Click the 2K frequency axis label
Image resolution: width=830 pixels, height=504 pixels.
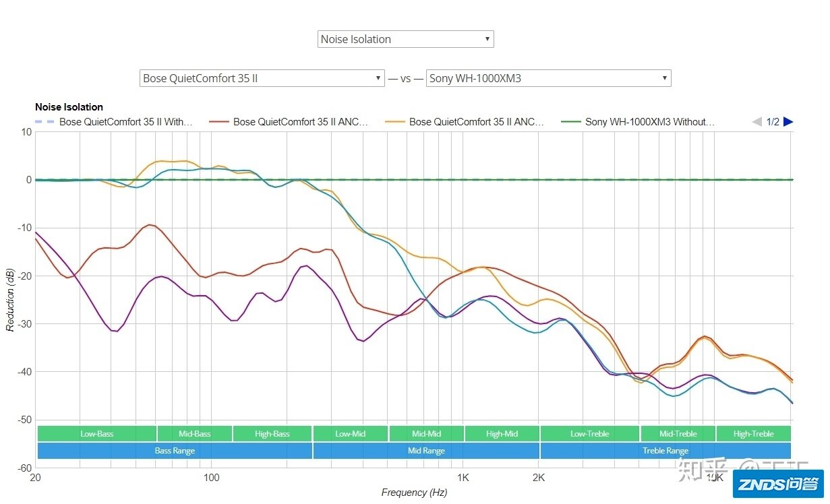point(539,477)
